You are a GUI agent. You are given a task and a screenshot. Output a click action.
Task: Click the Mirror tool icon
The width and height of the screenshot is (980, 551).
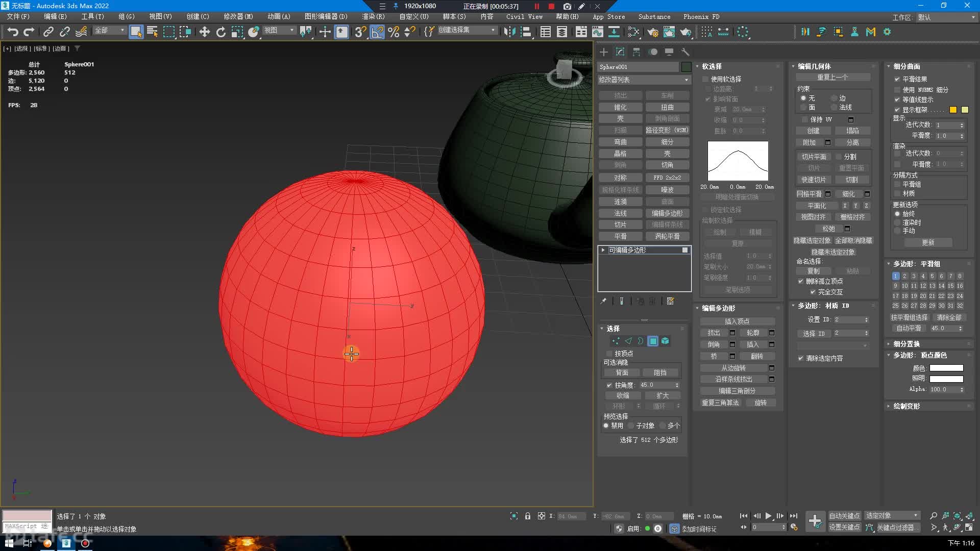pyautogui.click(x=509, y=32)
